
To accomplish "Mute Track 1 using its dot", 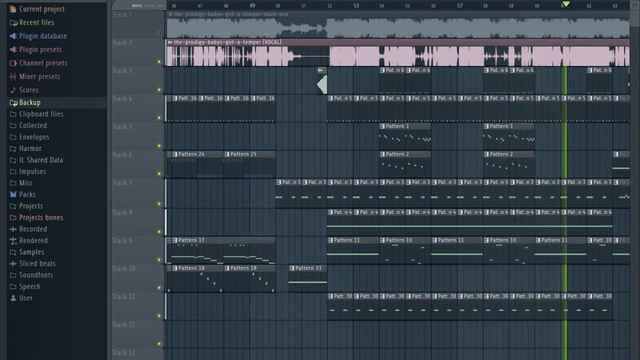I will [x=159, y=34].
